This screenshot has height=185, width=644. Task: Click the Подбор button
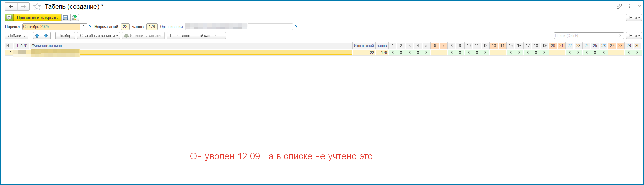tap(65, 36)
